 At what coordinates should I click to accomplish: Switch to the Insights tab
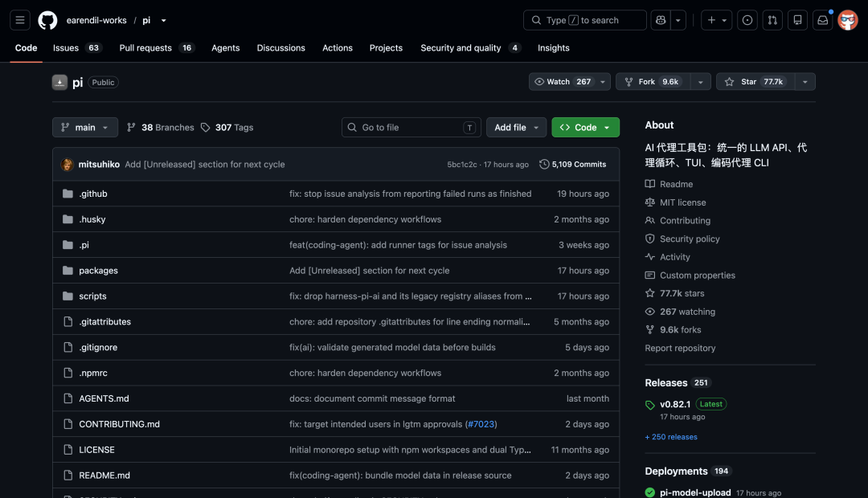[x=553, y=48]
